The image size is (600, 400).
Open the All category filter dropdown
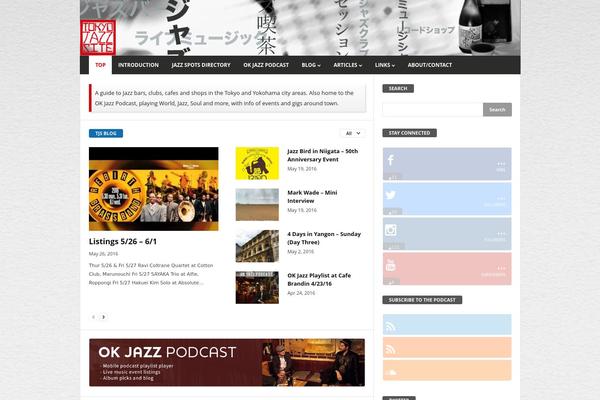pyautogui.click(x=352, y=133)
